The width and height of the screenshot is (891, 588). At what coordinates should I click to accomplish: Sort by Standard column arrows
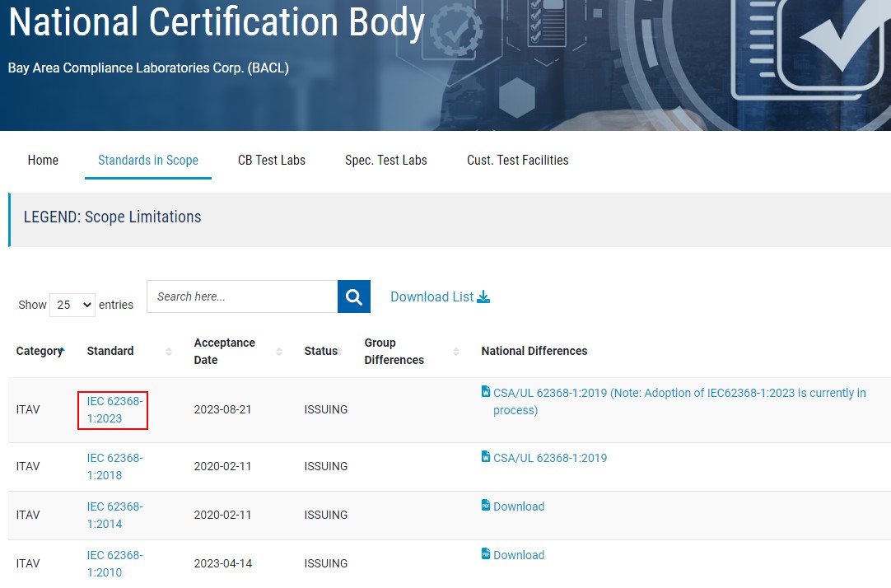(169, 352)
